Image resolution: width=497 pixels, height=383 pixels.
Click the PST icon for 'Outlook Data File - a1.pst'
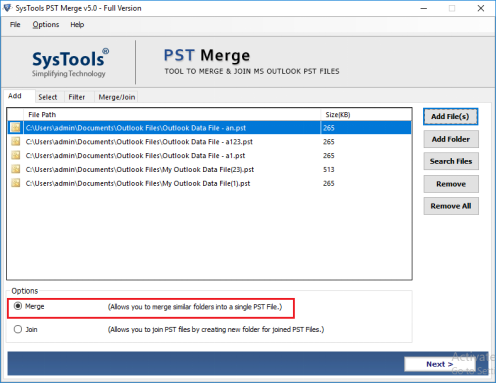[15, 155]
